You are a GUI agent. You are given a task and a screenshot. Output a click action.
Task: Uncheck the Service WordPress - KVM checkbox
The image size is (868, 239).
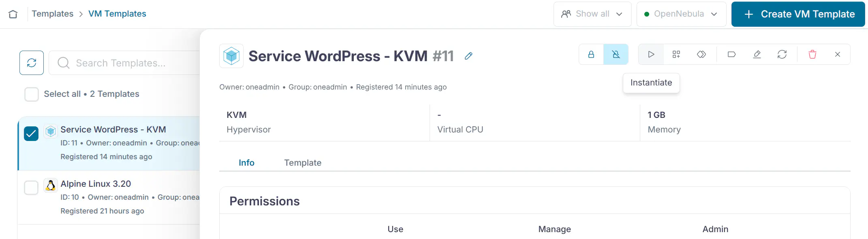coord(31,133)
